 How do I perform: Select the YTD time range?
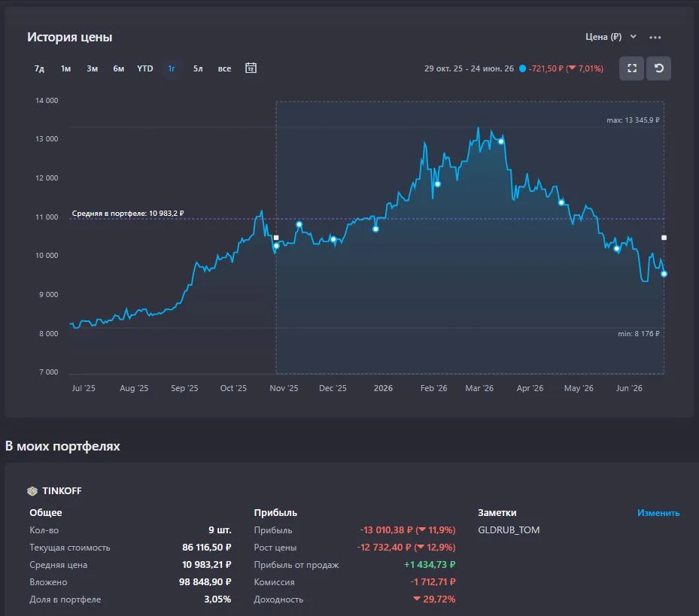click(145, 68)
